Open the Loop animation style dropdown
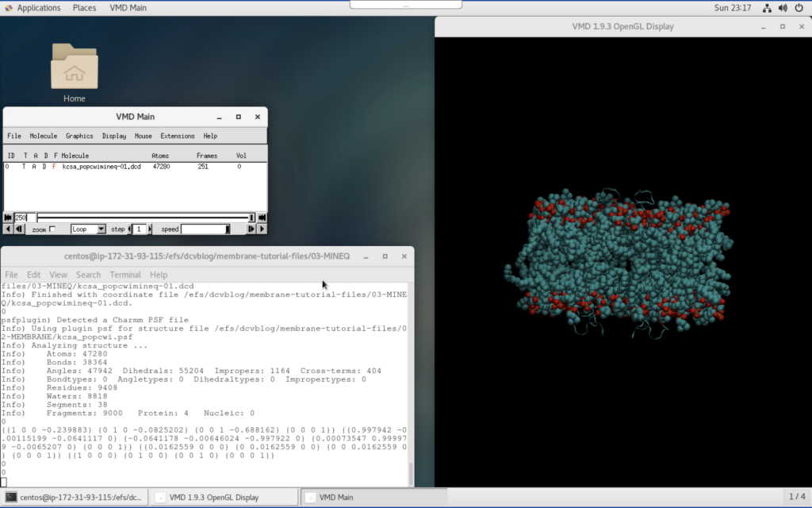The width and height of the screenshot is (812, 508). [x=88, y=229]
